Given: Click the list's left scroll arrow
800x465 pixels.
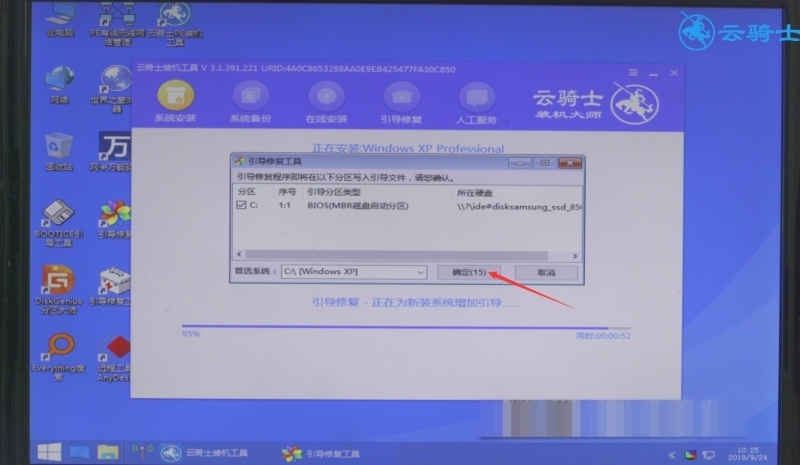Looking at the screenshot, I should (x=239, y=254).
